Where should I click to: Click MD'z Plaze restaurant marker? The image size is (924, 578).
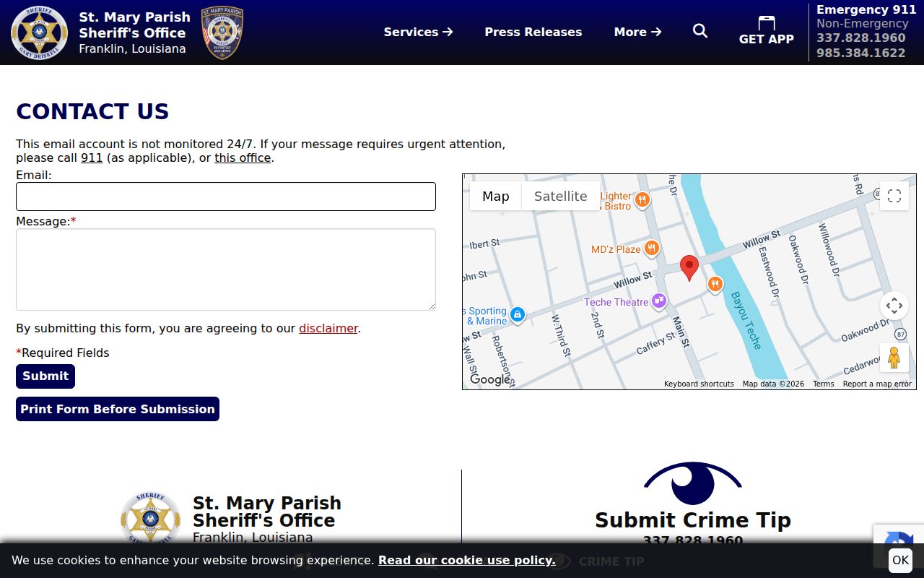[651, 249]
